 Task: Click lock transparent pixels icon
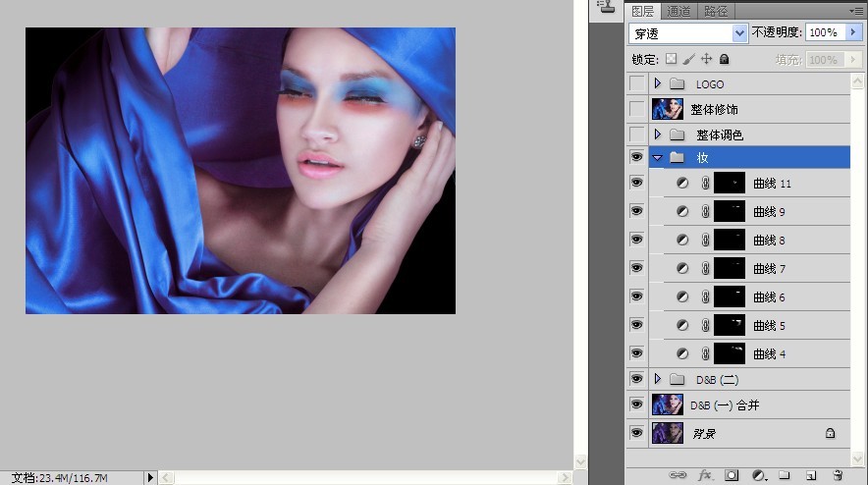(x=671, y=59)
